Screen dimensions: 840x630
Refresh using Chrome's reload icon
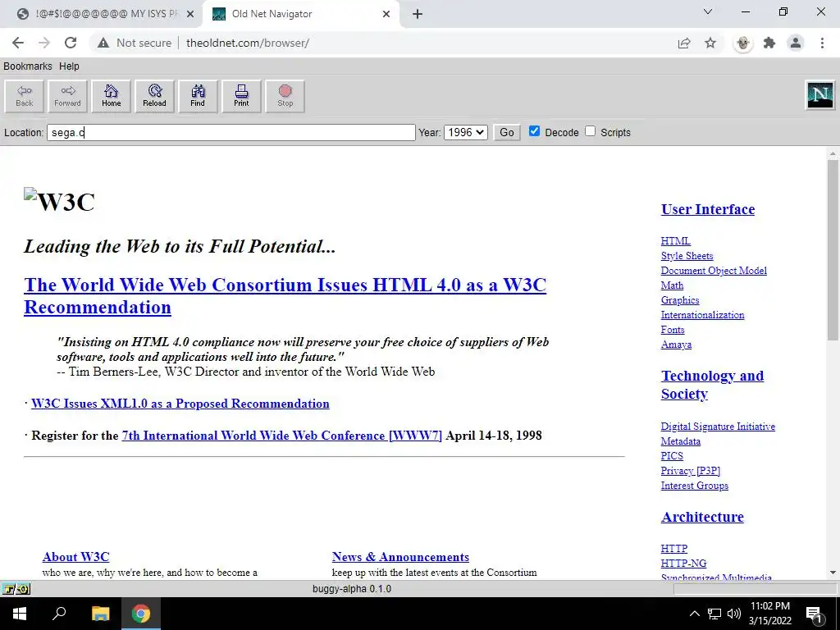point(71,43)
